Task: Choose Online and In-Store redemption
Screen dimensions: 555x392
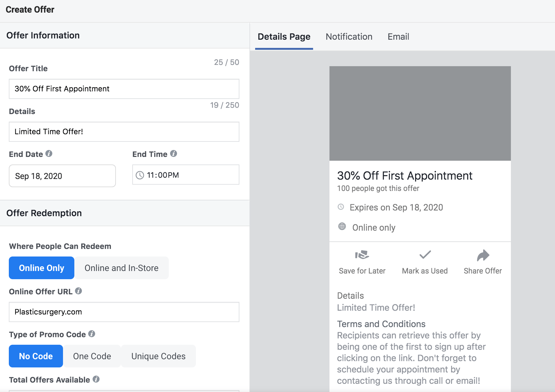Action: [x=122, y=268]
